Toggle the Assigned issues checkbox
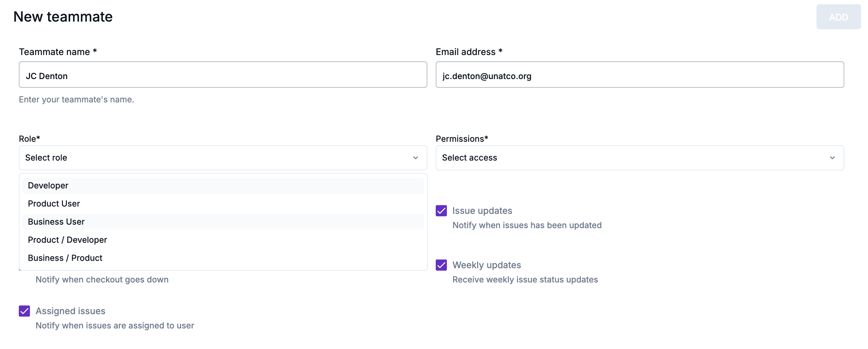This screenshot has width=868, height=349. pos(24,311)
